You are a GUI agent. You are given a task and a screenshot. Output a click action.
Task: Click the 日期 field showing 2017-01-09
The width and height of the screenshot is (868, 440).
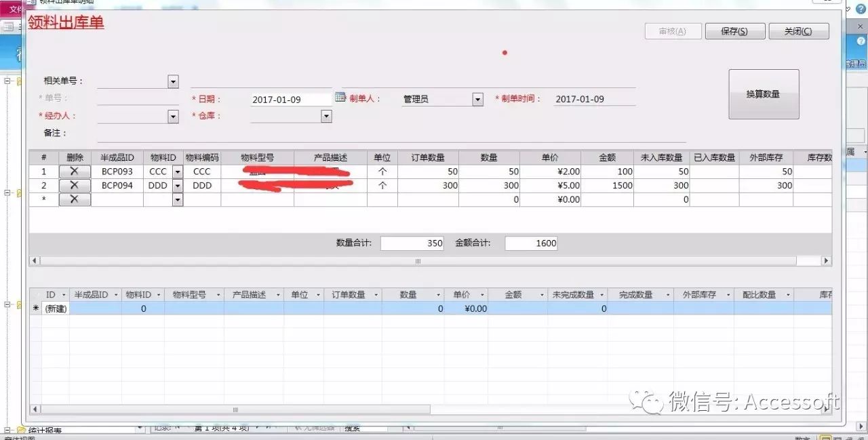tap(290, 100)
